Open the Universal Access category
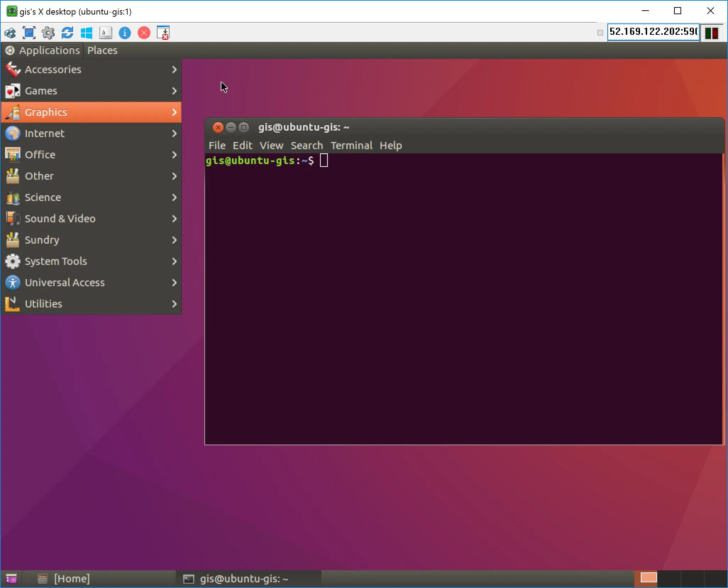This screenshot has height=588, width=728. 92,283
